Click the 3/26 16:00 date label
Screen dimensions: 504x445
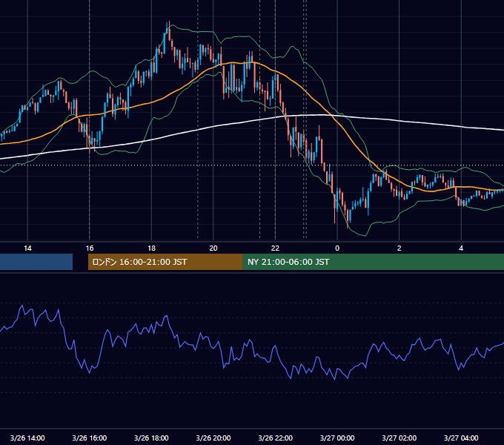coord(90,438)
